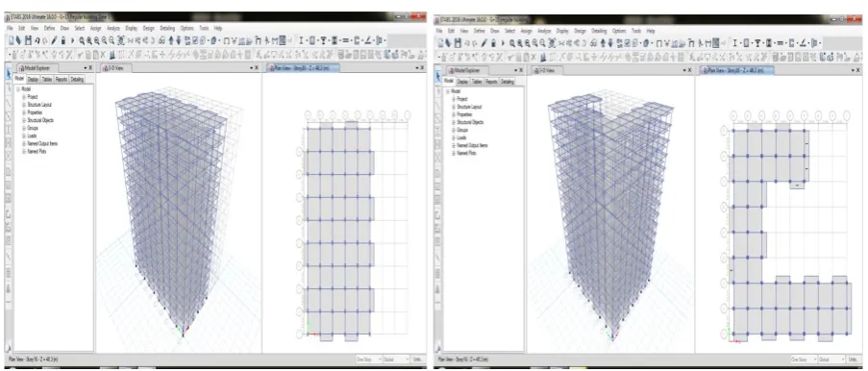This screenshot has width=868, height=371.
Task: Select Model root node in L-shaped building tree
Action: tap(456, 90)
